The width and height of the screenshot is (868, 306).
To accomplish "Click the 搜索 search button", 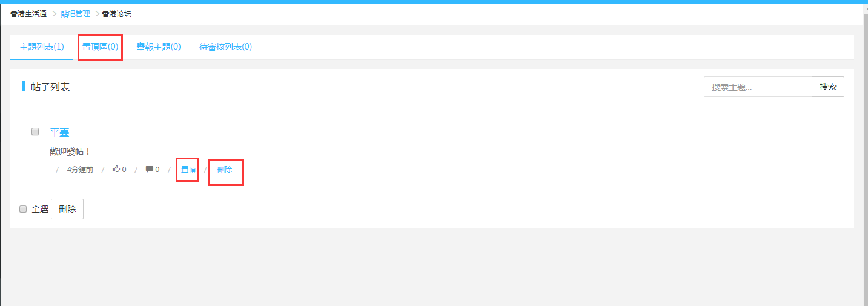I will tap(828, 87).
